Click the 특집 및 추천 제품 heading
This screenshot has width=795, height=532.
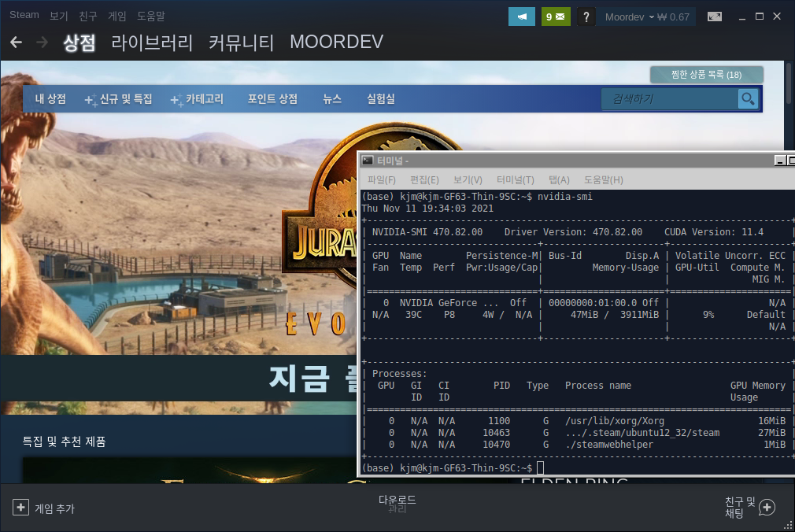click(64, 441)
